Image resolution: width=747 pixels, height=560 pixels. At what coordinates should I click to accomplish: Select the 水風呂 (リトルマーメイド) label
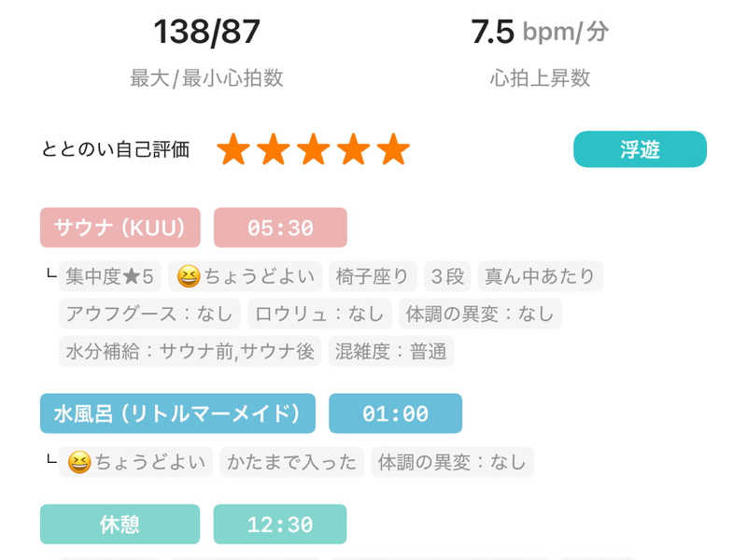(177, 413)
